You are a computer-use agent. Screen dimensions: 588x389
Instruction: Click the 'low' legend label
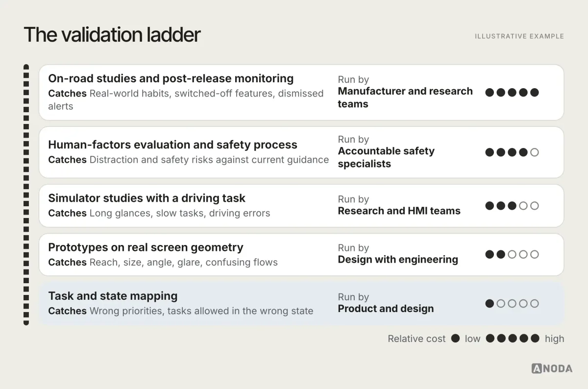click(x=472, y=339)
